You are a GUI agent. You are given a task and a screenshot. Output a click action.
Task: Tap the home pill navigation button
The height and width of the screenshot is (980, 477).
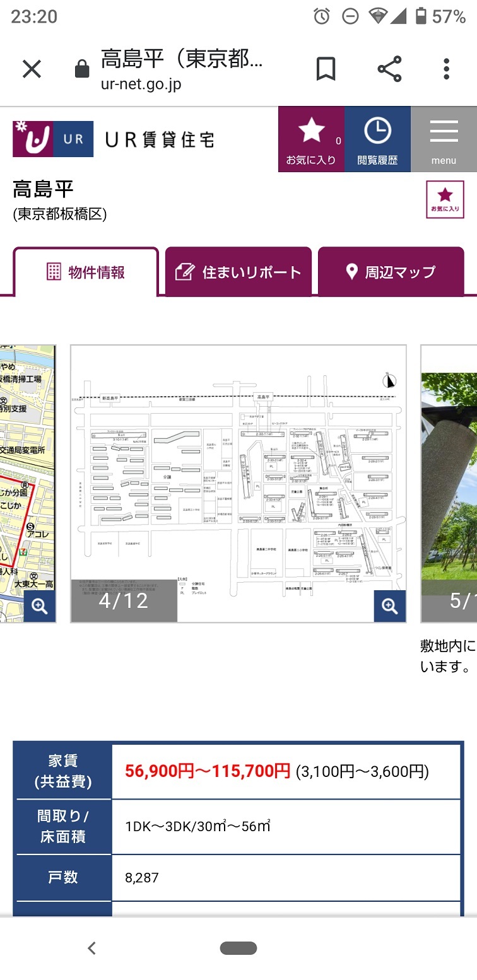click(238, 948)
